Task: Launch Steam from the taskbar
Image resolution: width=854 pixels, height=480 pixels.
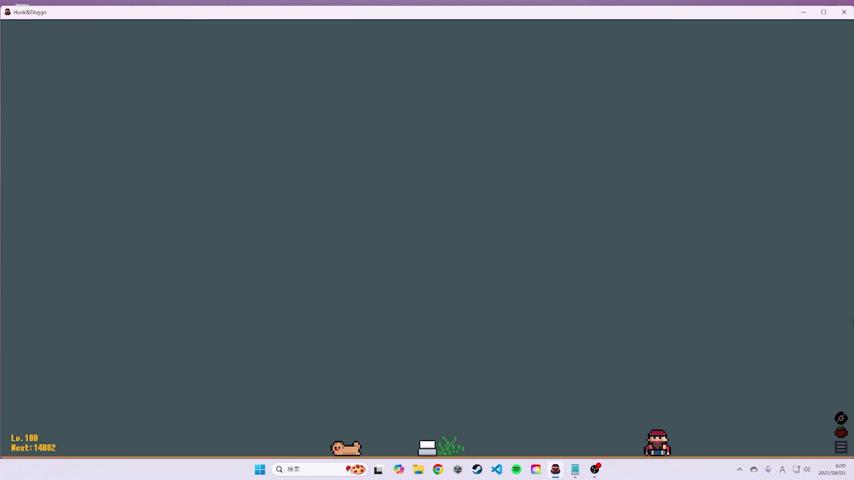Action: [x=477, y=469]
